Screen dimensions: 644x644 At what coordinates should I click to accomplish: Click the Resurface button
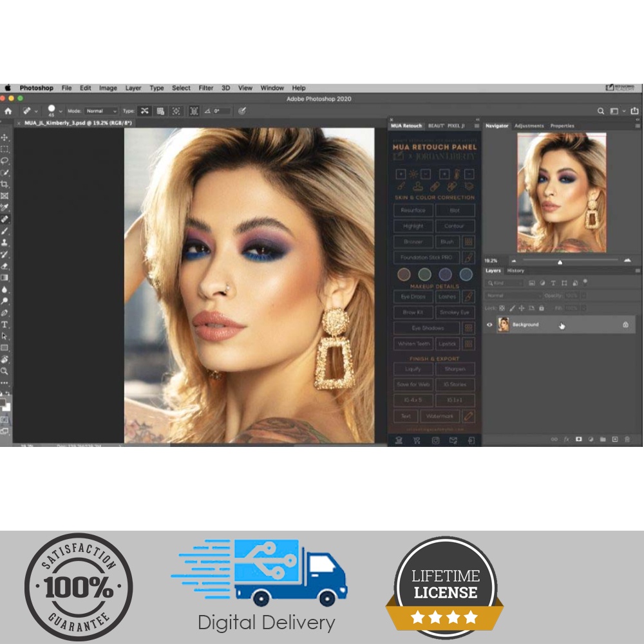pyautogui.click(x=414, y=210)
